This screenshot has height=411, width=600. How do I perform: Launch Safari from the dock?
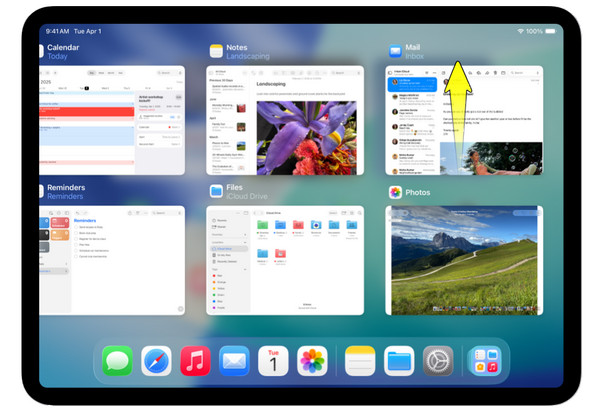(x=157, y=361)
